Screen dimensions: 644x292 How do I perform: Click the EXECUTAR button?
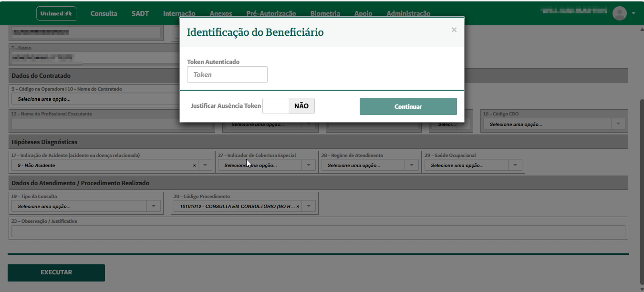tap(56, 272)
